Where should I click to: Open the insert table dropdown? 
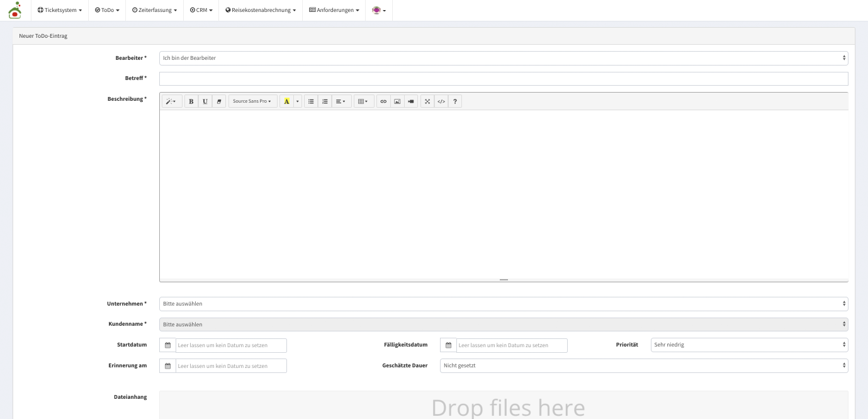click(x=364, y=101)
